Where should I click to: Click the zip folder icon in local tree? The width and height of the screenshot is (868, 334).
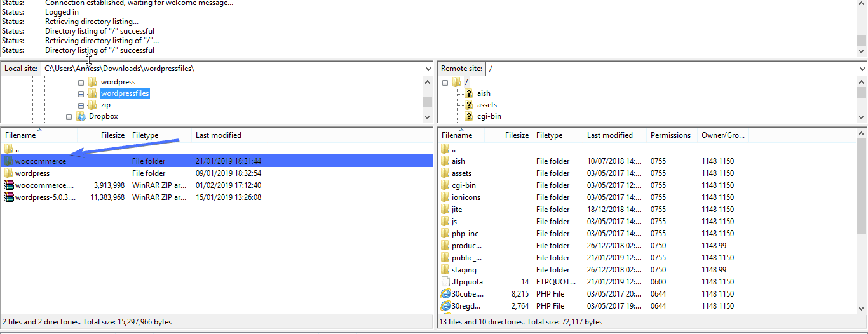(x=93, y=105)
